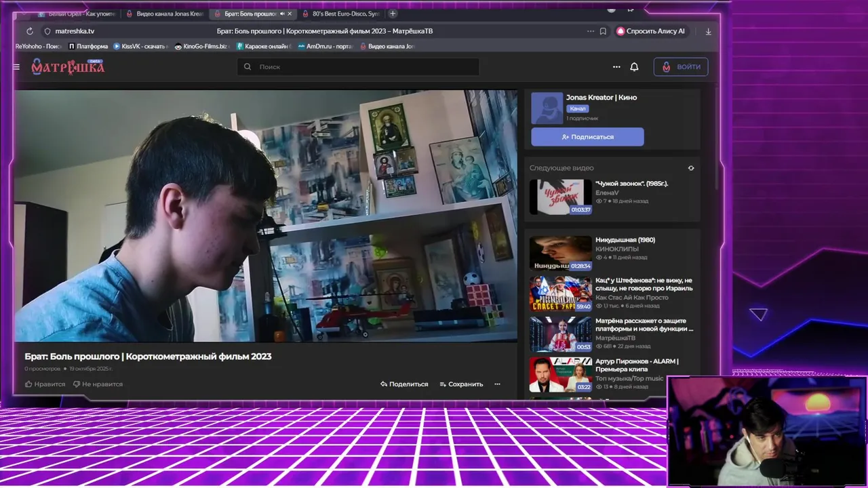Bookmark this page in the browser
The height and width of the screenshot is (488, 868).
[x=603, y=31]
